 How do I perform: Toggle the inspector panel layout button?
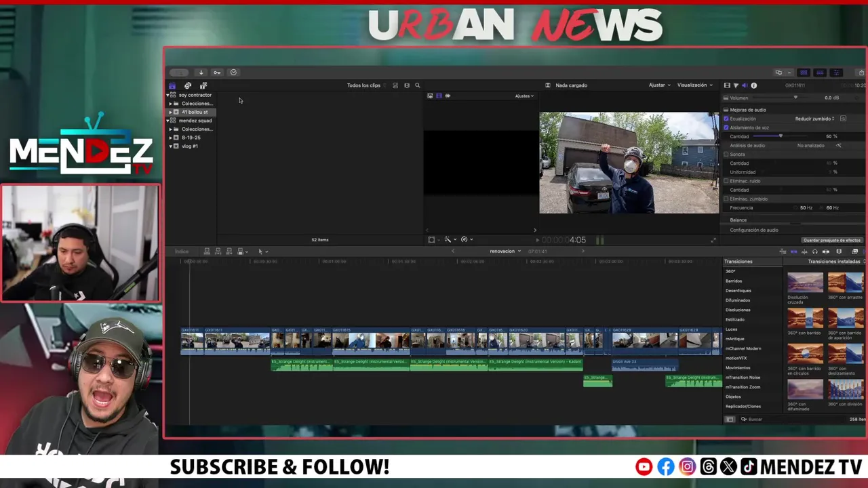tap(836, 73)
